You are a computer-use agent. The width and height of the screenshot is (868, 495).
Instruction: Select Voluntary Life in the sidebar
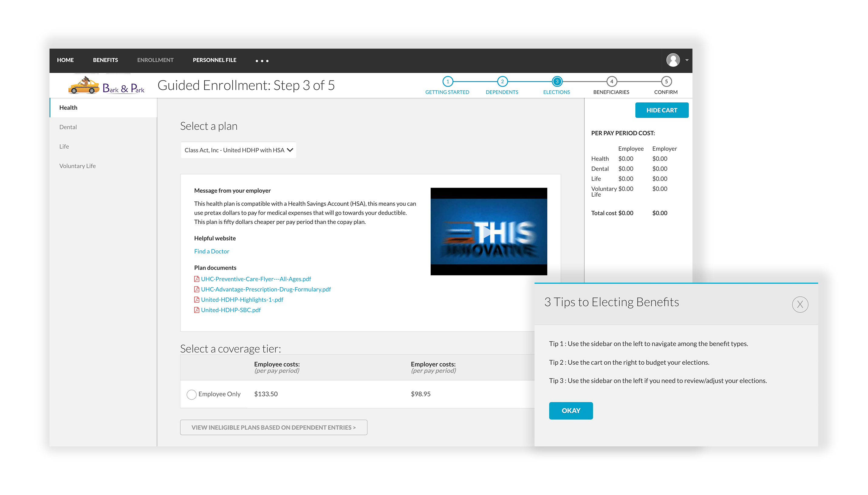coord(77,166)
